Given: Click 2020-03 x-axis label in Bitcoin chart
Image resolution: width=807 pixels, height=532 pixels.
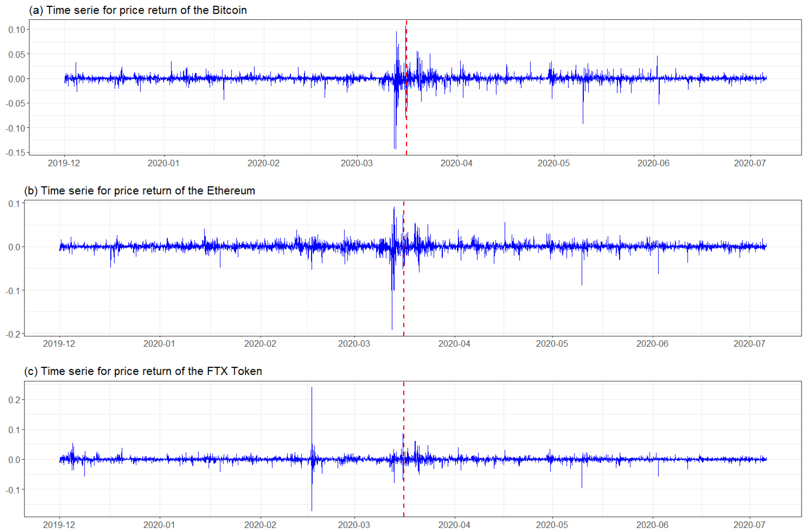Looking at the screenshot, I should 357,163.
